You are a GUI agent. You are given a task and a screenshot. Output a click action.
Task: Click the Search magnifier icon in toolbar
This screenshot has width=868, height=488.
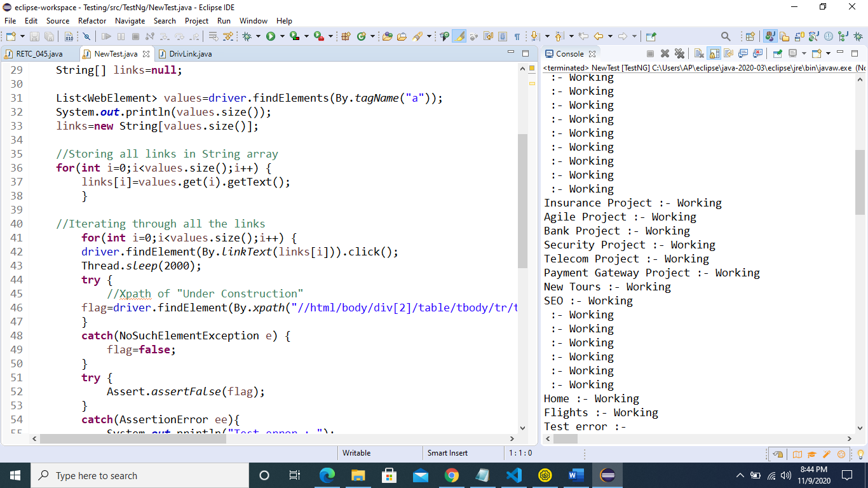pyautogui.click(x=726, y=37)
